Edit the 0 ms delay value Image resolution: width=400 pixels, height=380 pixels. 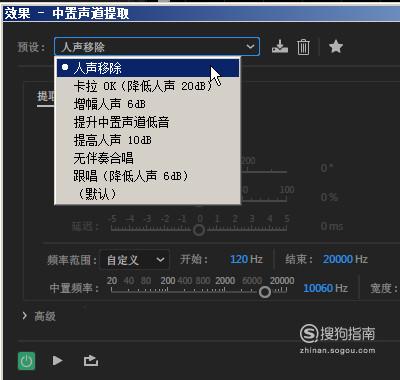pyautogui.click(x=332, y=227)
